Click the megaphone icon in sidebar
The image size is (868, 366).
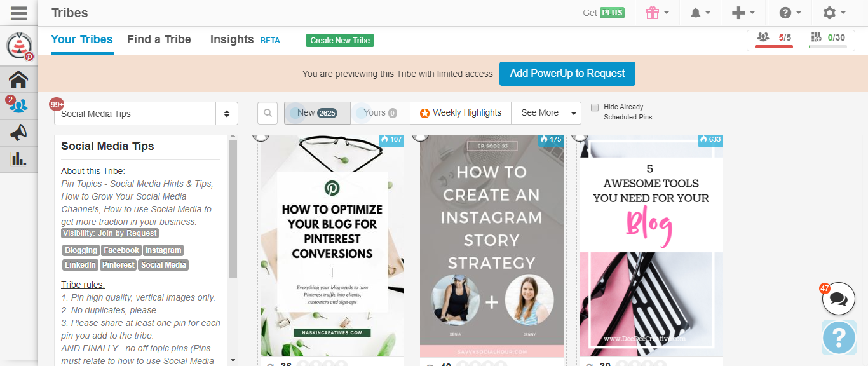pos(18,132)
